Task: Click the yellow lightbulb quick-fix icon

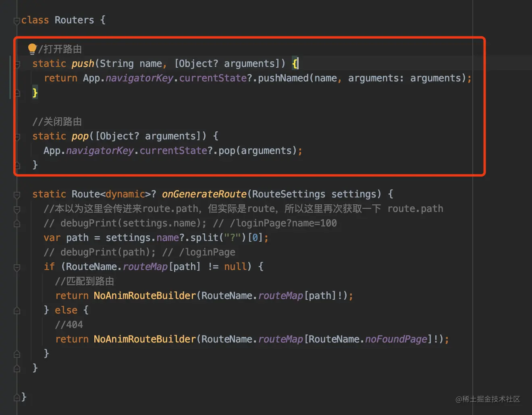Action: point(32,49)
